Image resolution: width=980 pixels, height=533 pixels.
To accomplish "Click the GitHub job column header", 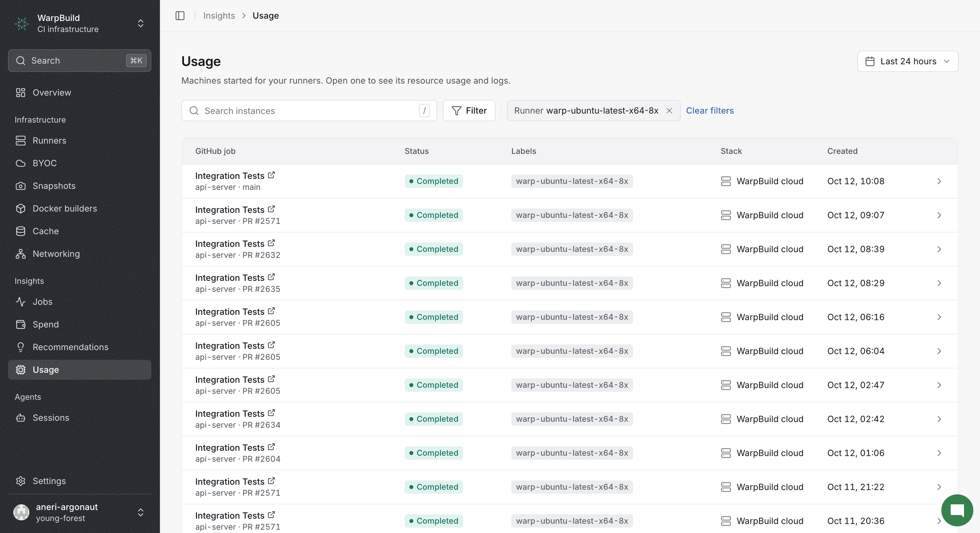I will coord(215,151).
